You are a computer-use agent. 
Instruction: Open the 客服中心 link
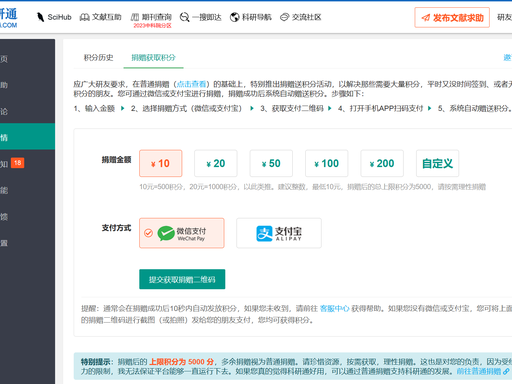click(x=334, y=309)
